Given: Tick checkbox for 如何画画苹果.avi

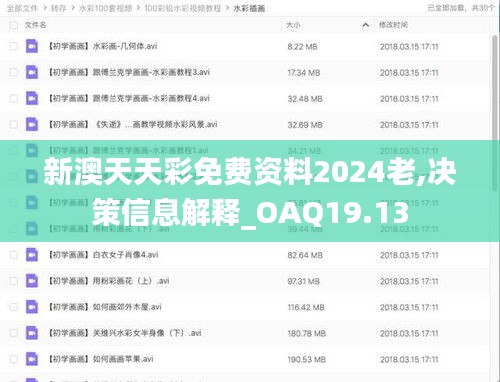Looking at the screenshot, I should pyautogui.click(x=13, y=359).
